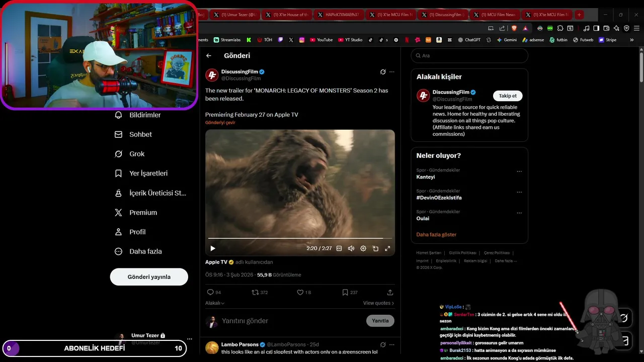Open the #DevinOEzekIstifa trending topic
The image size is (644, 362).
pyautogui.click(x=439, y=198)
